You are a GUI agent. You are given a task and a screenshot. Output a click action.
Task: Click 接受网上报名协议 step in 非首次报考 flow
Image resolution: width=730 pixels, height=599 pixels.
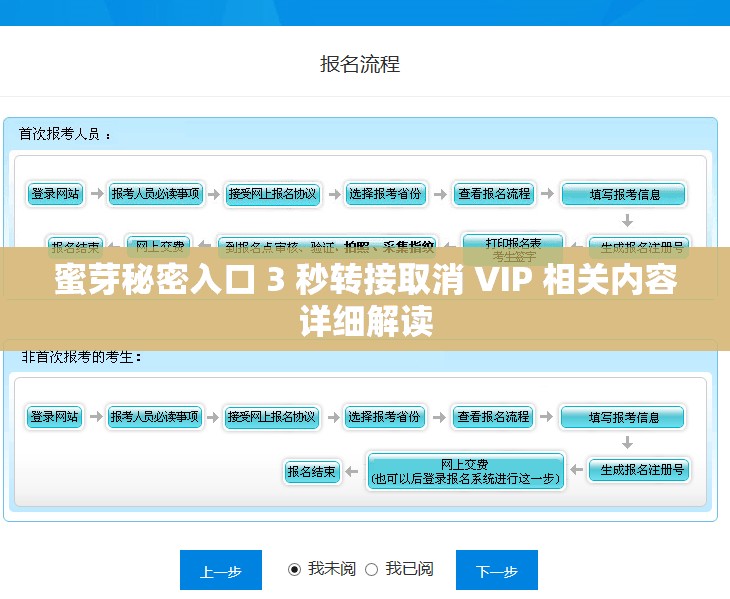271,417
